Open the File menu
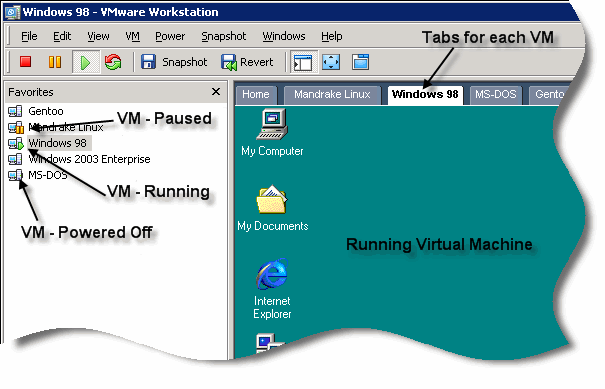Viewport: 605px width, 389px height. pyautogui.click(x=29, y=36)
